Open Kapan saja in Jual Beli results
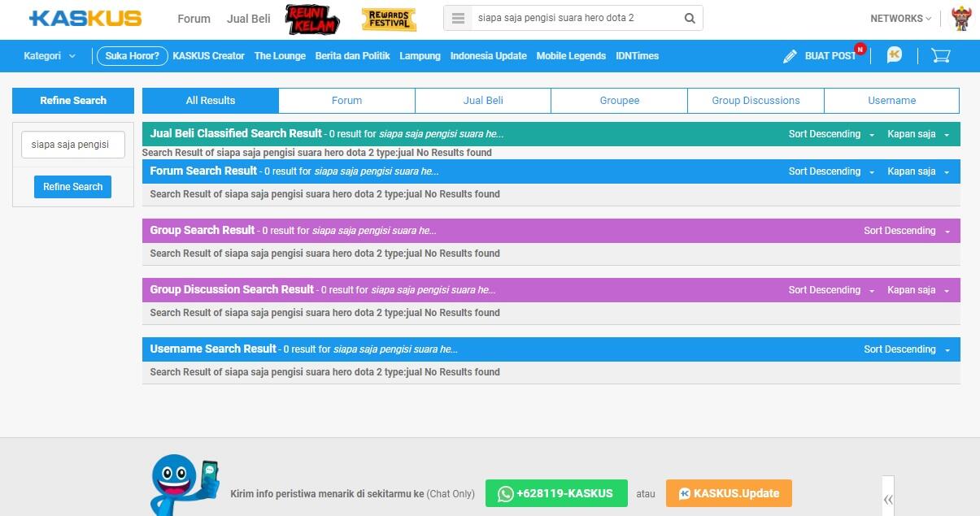The height and width of the screenshot is (516, 980). pos(917,134)
